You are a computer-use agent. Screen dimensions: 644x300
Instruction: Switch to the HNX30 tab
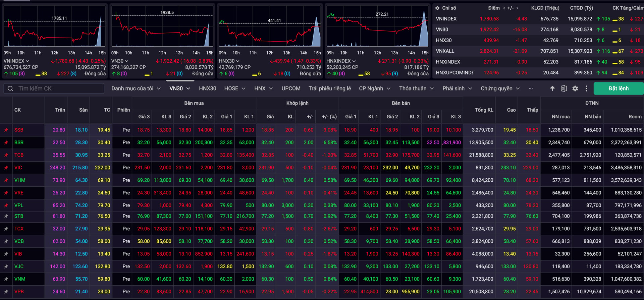208,88
